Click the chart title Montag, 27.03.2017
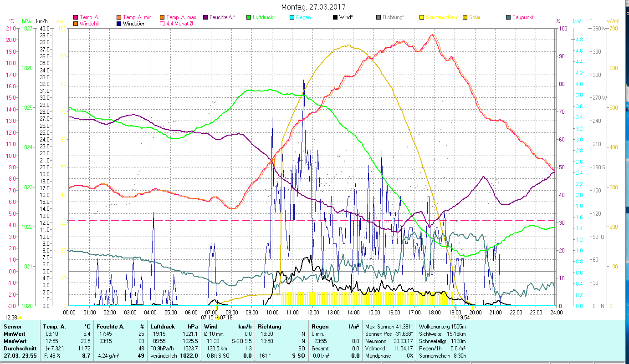The image size is (629, 364). 313,7
